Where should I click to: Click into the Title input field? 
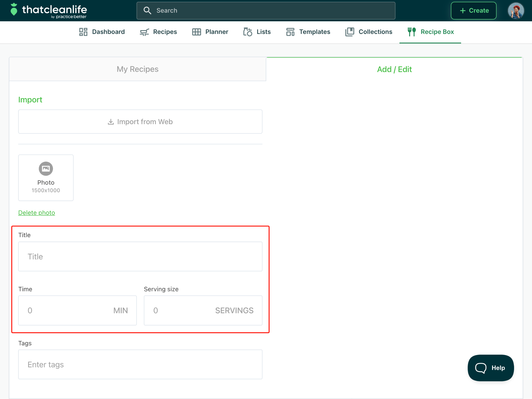pos(140,257)
